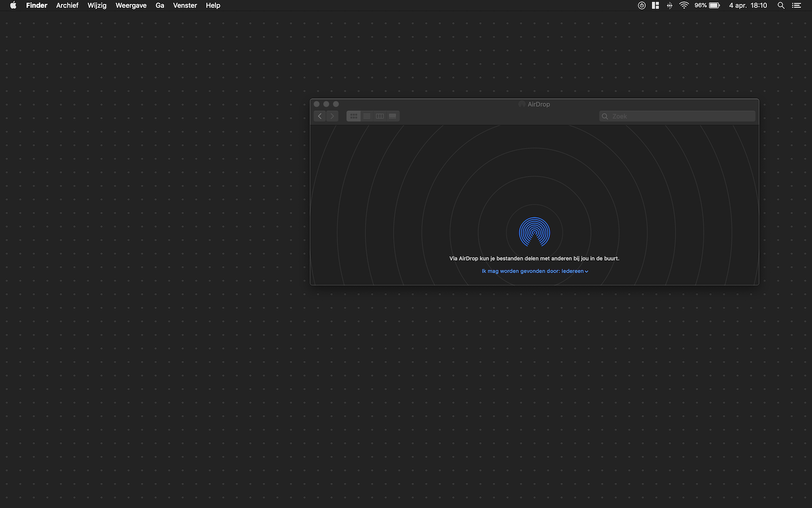Viewport: 812px width, 508px height.
Task: Click the Bluetooth status icon
Action: (669, 5)
